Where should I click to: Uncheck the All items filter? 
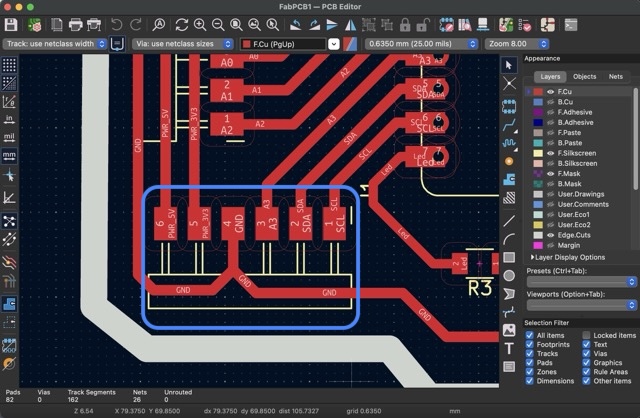point(529,335)
